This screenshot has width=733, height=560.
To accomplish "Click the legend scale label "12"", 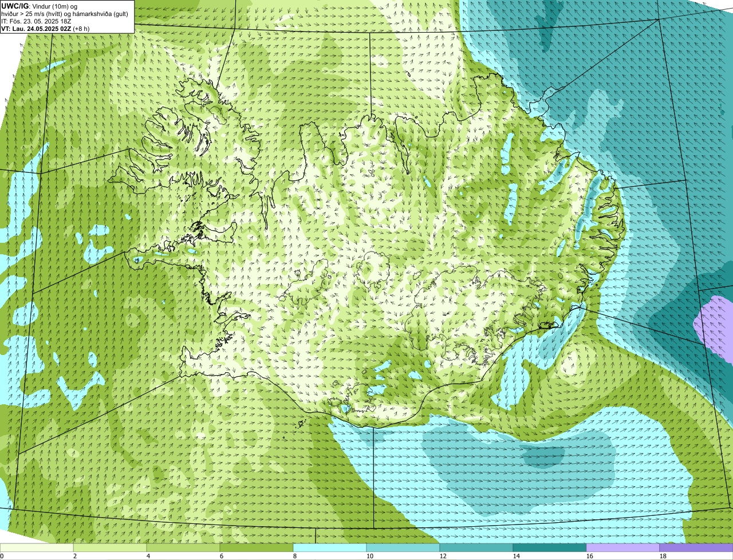I will click(443, 556).
